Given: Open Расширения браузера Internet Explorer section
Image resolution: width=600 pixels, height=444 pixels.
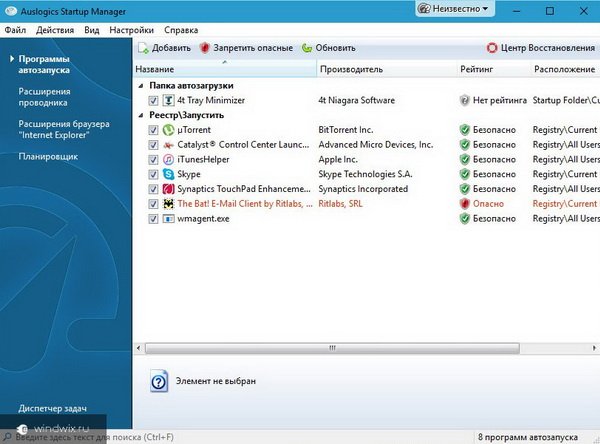Looking at the screenshot, I should pos(64,129).
